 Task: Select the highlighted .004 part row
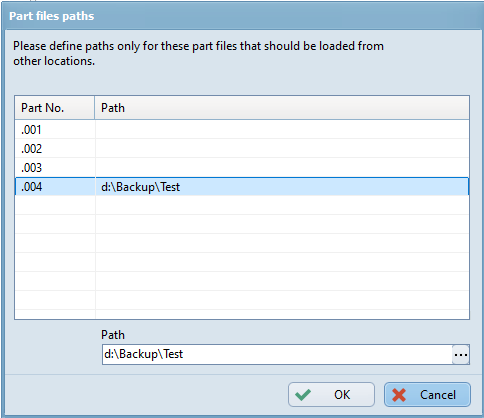click(x=242, y=186)
